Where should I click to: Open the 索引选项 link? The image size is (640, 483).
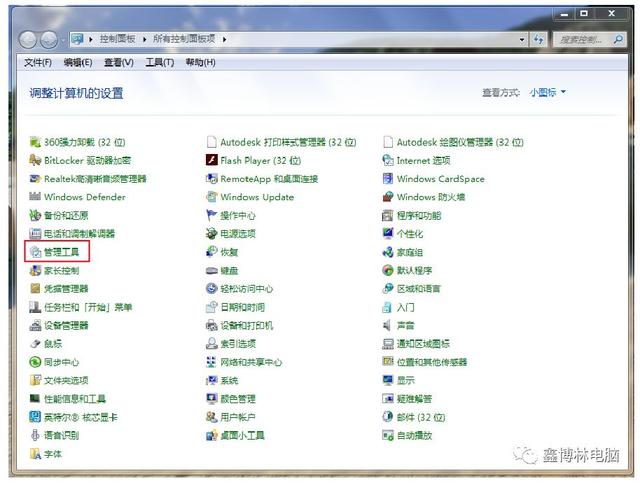pyautogui.click(x=238, y=344)
